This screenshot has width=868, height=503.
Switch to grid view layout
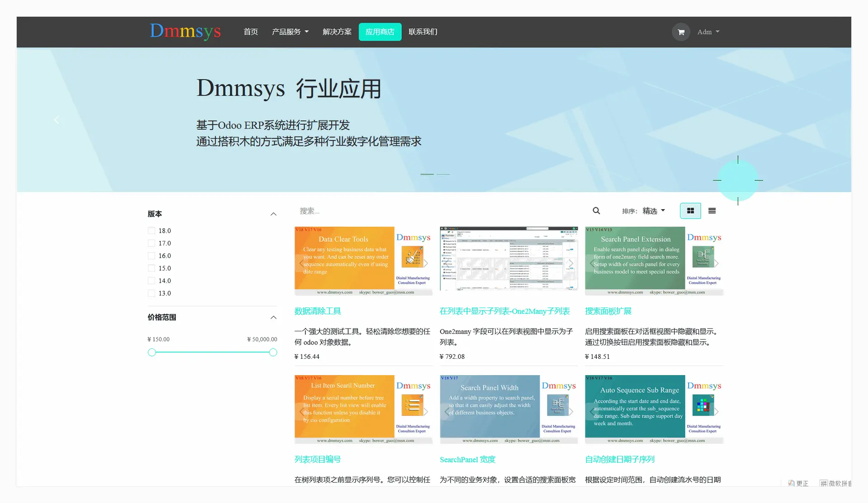(x=690, y=211)
